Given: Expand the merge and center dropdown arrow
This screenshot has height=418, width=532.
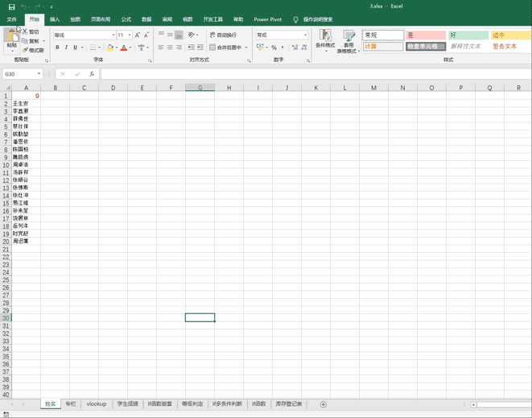Looking at the screenshot, I should (246, 48).
